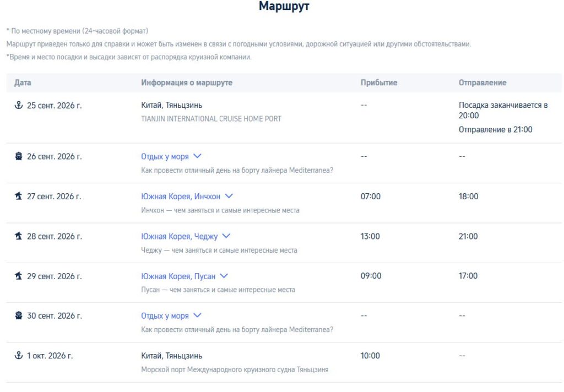Open the Южная Корея, Пусан link
Viewport: 564px width, 392px height.
(178, 276)
